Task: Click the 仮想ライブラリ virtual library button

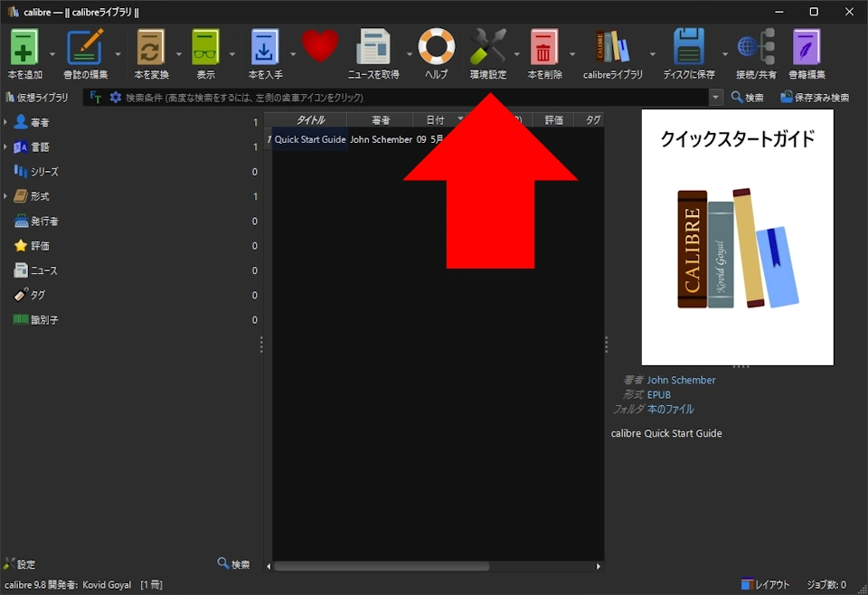Action: (x=36, y=98)
